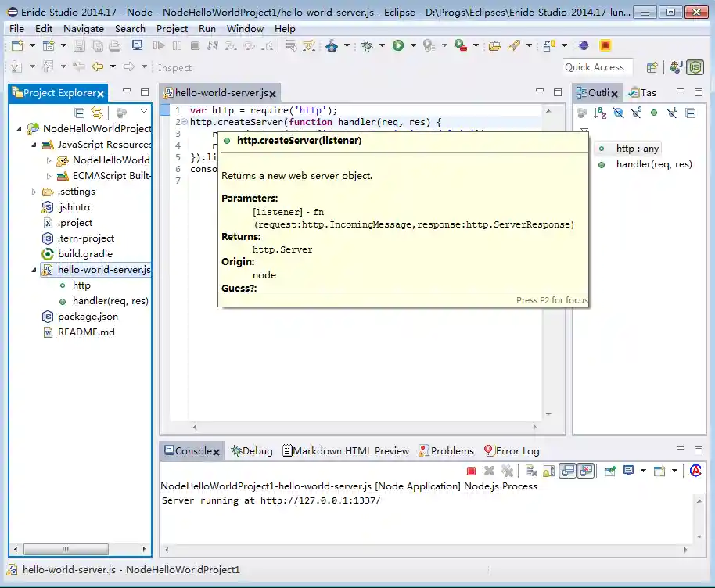Open the Open Console dropdown menu
This screenshot has height=588, width=715.
click(674, 470)
